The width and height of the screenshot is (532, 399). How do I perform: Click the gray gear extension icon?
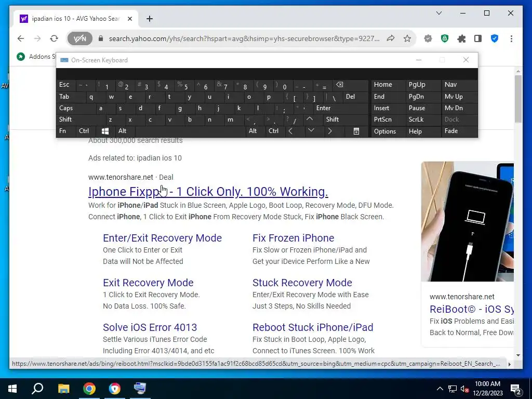428,38
